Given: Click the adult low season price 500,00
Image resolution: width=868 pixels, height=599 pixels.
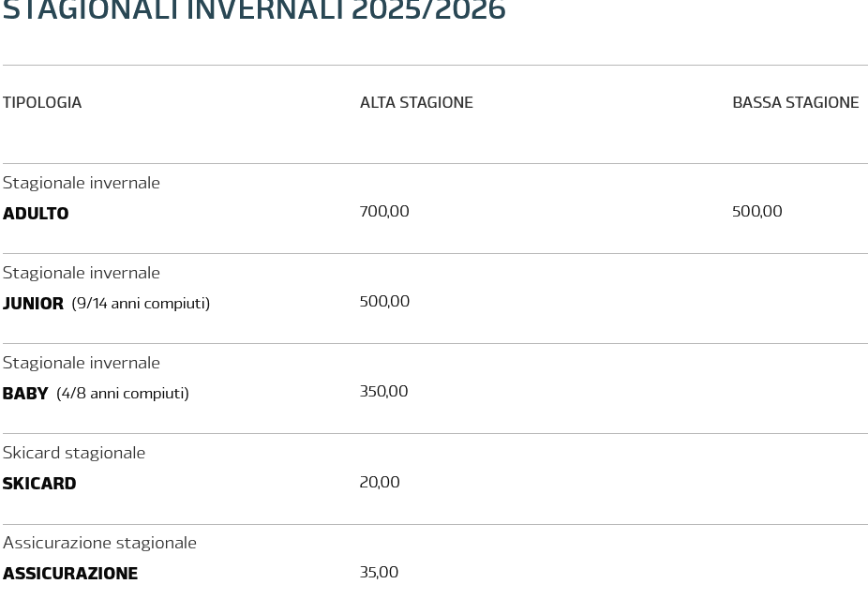Looking at the screenshot, I should [756, 212].
